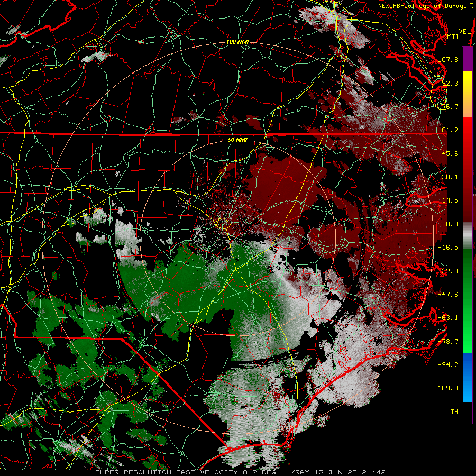
Task: Click the yellow-orange segment of the velocity color bar
Action: coord(467,94)
